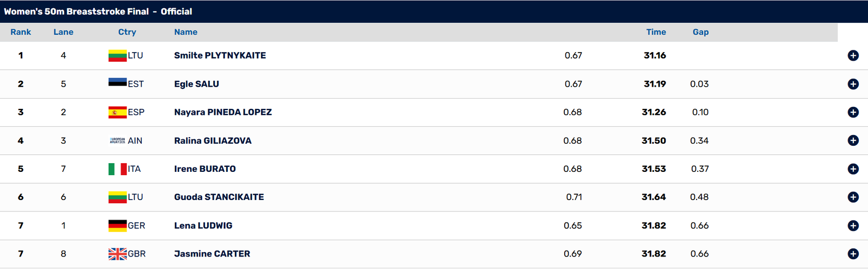Click the Italy flag icon
This screenshot has width=868, height=270.
[x=117, y=169]
